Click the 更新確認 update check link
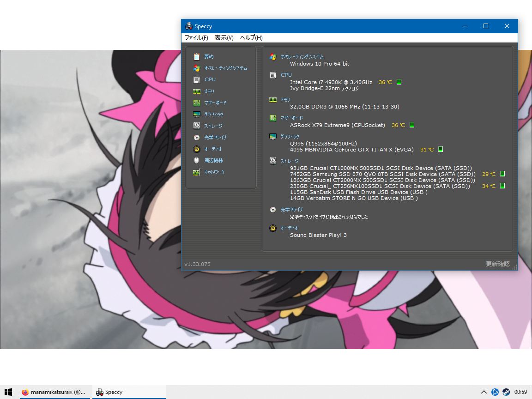The width and height of the screenshot is (532, 399). click(497, 264)
